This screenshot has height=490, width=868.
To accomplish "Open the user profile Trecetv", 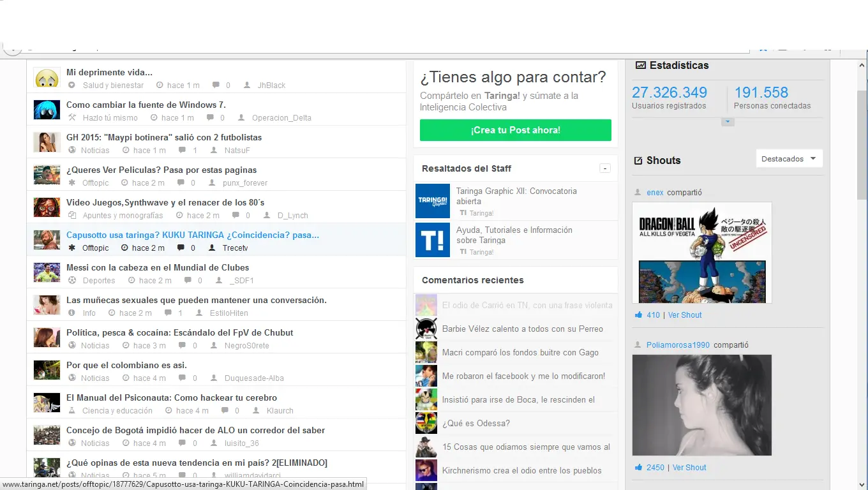I will tap(235, 248).
